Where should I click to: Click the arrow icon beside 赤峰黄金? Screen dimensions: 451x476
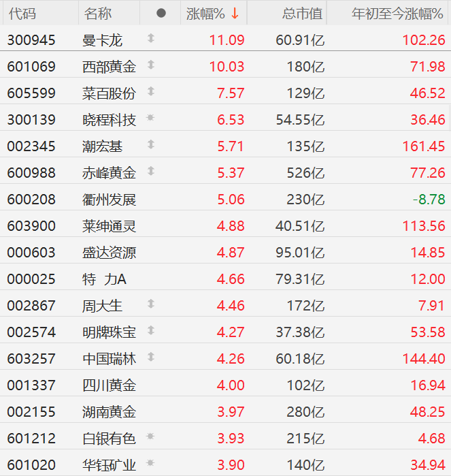151,171
